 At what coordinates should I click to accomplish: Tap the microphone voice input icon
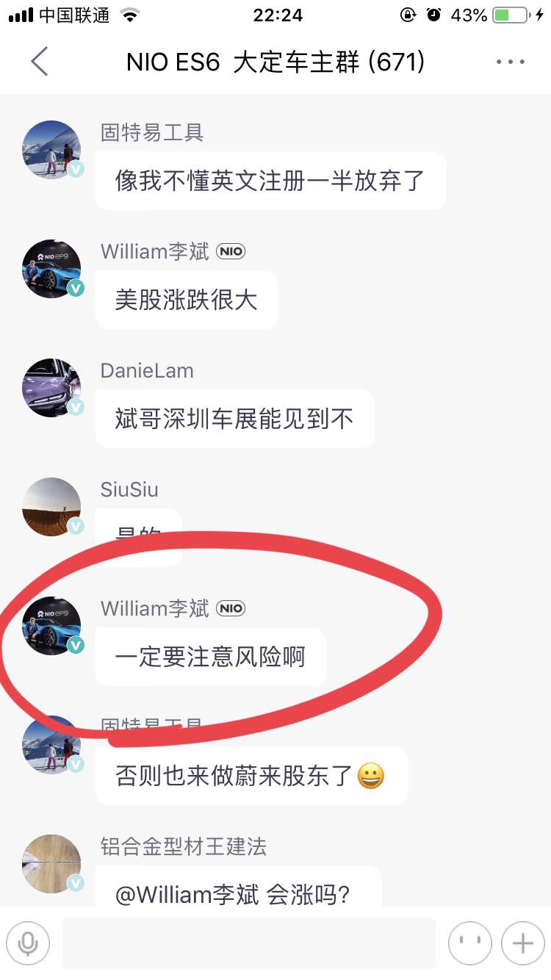tap(28, 943)
